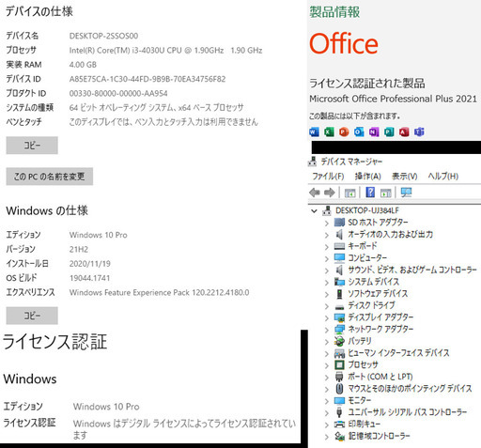This screenshot has height=448, width=481.
Task: Click the monitor scan-hardware toolbar icon
Action: (406, 193)
